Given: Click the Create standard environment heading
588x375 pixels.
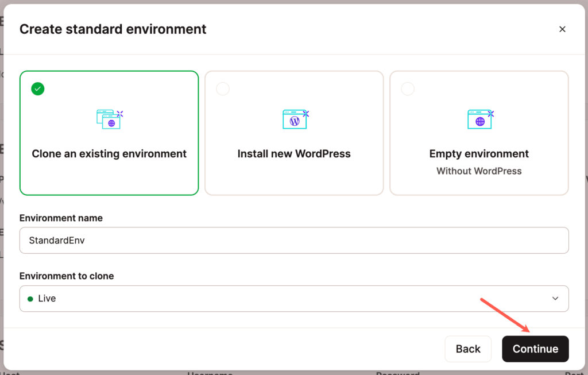Looking at the screenshot, I should (x=113, y=29).
